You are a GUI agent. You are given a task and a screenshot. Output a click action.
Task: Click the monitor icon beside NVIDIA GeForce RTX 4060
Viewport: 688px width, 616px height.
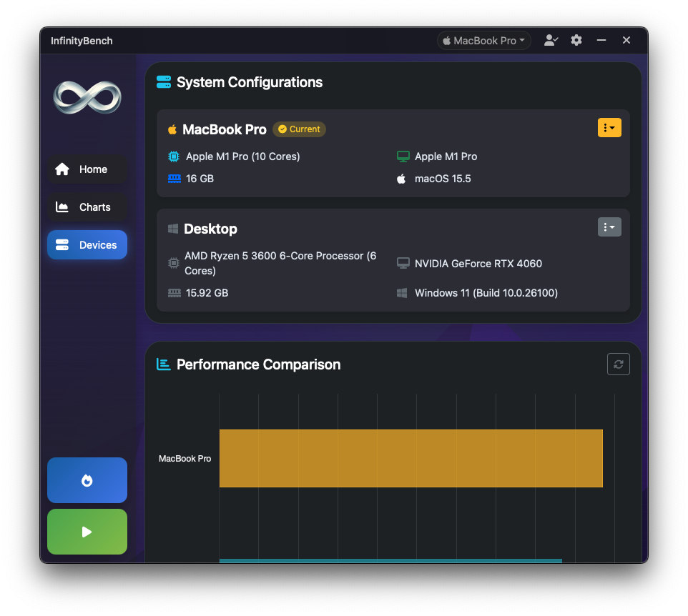pos(403,263)
